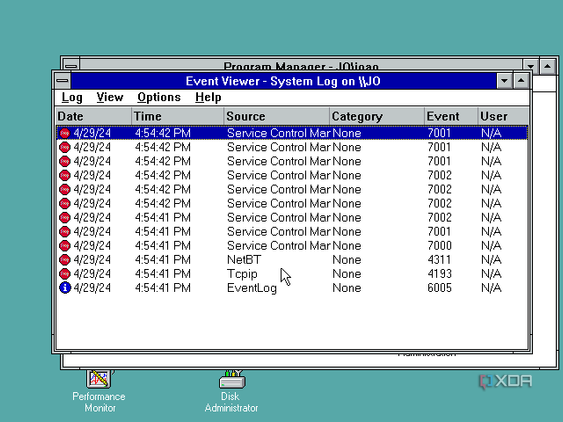Click the Event Viewer title bar
The image size is (563, 422).
tap(283, 81)
